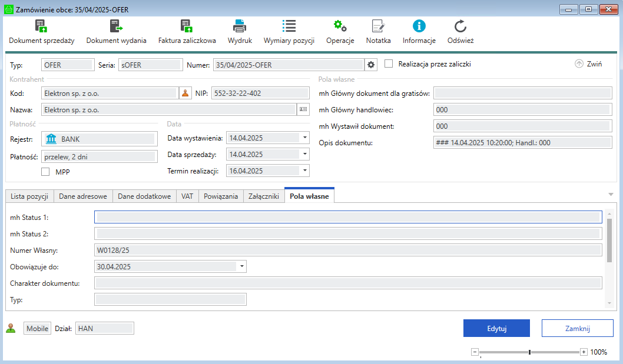The height and width of the screenshot is (364, 623).
Task: Open the Termin realizacji date picker
Action: pyautogui.click(x=305, y=171)
